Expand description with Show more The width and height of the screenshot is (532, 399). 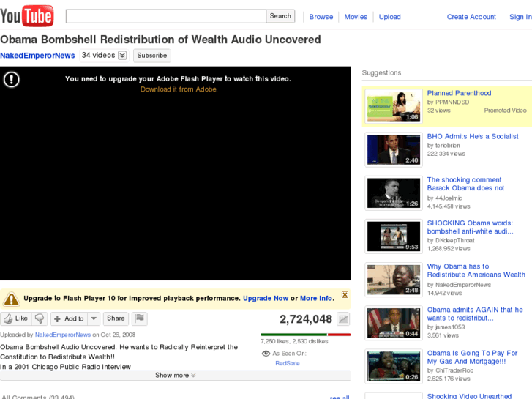pyautogui.click(x=176, y=376)
